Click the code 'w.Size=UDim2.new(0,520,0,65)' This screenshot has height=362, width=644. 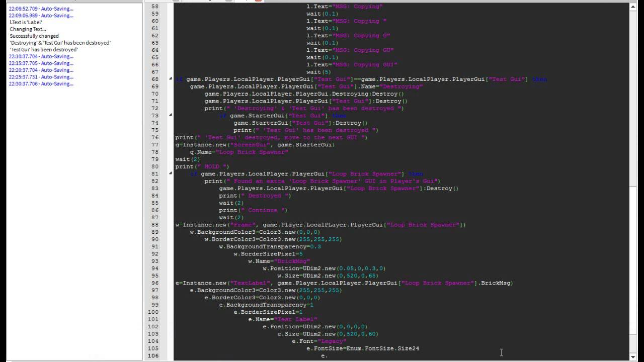click(x=328, y=276)
